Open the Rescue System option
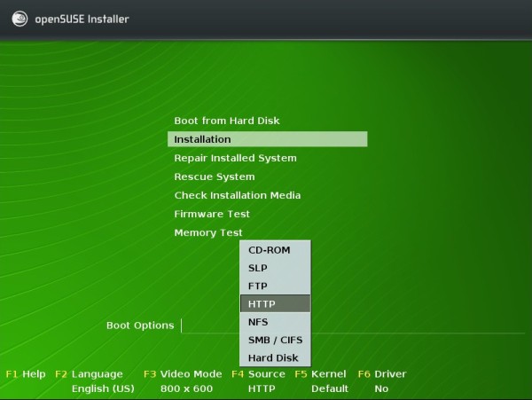Image resolution: width=532 pixels, height=400 pixels. coord(215,176)
